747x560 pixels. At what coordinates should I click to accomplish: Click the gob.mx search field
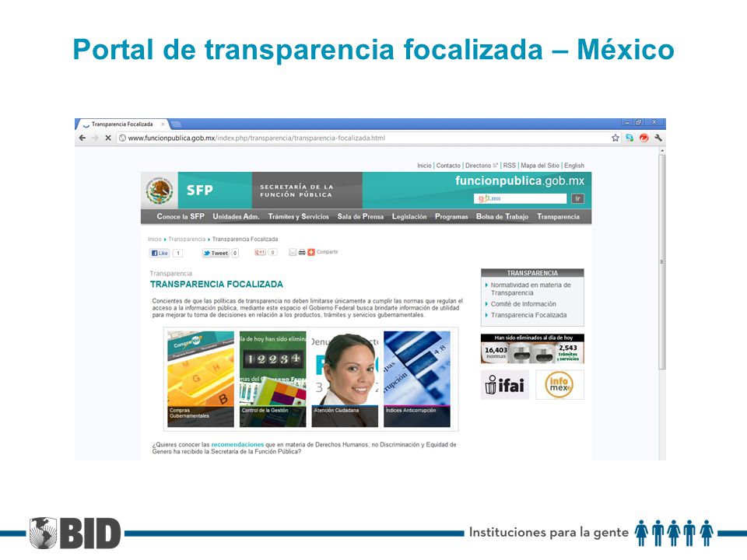(521, 198)
